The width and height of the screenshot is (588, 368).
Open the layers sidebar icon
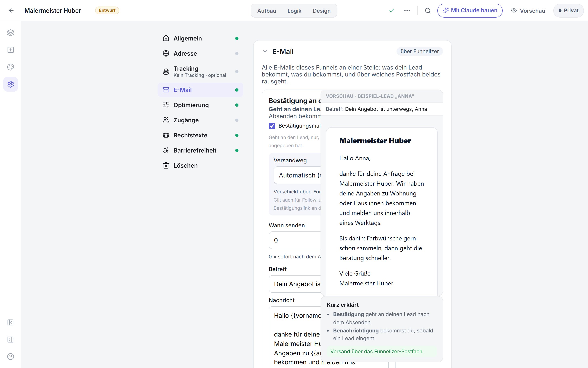coord(10,33)
